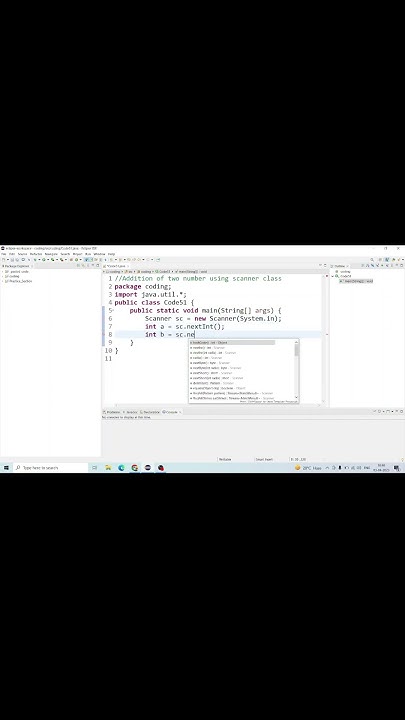Click the scroll down arrow in autocomplete popup

point(297,398)
